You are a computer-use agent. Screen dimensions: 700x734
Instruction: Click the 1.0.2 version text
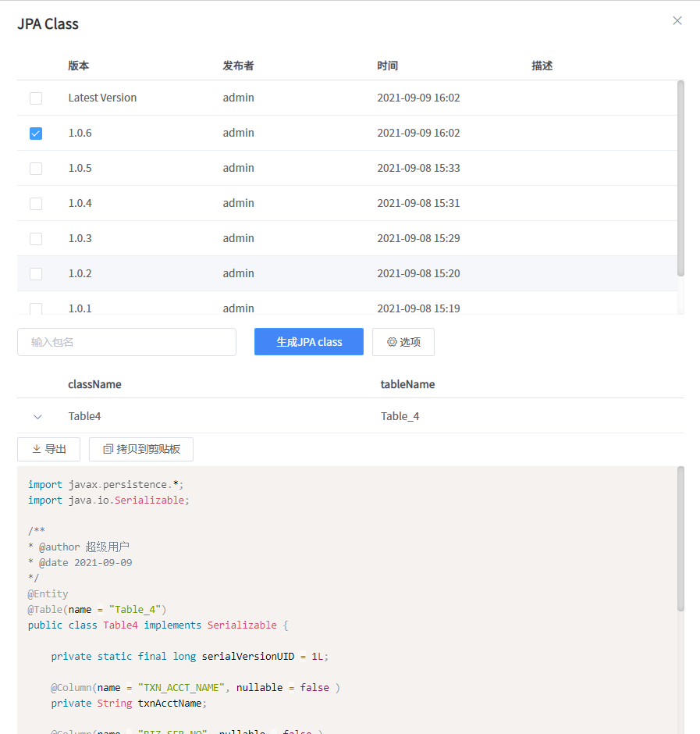click(80, 273)
